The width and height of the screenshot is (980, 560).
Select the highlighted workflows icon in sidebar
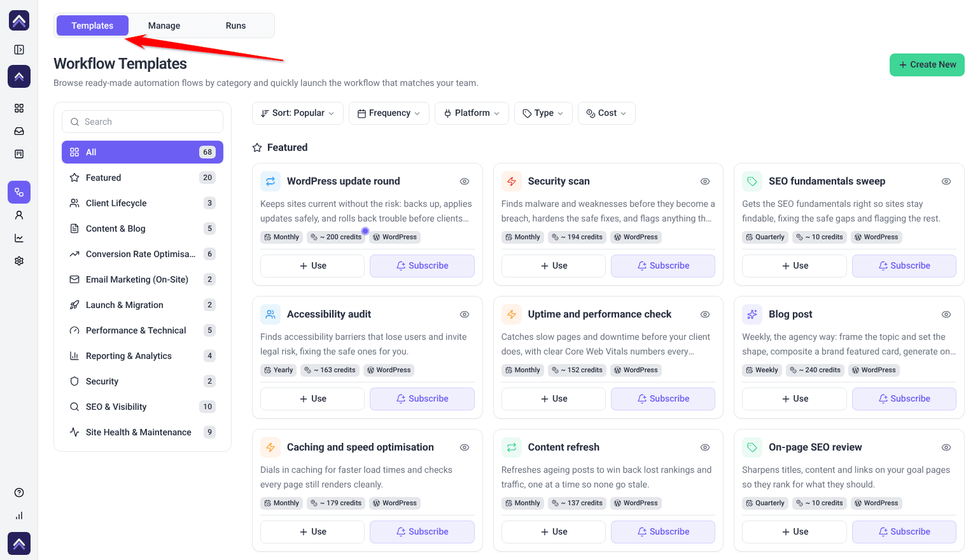pos(19,192)
